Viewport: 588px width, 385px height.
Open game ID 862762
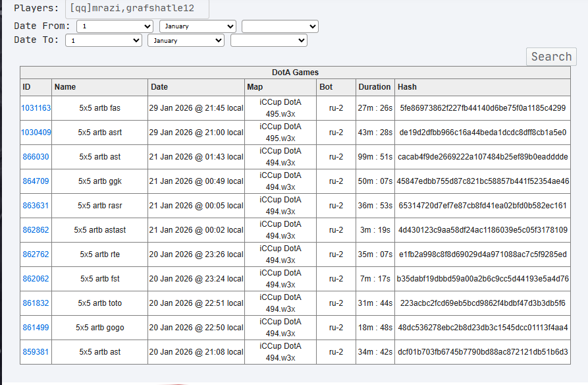tap(36, 254)
